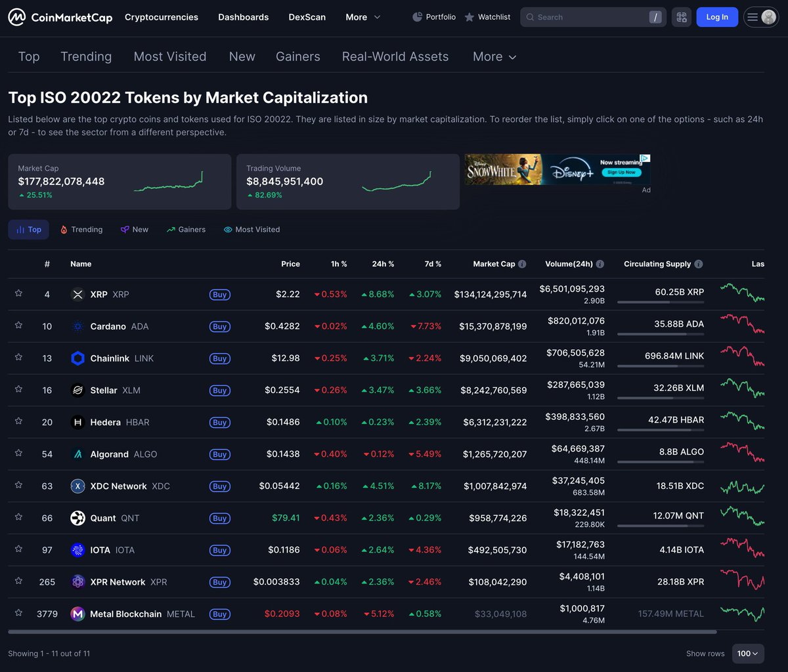
Task: Click the Metal Blockchain coin logo
Action: [77, 614]
